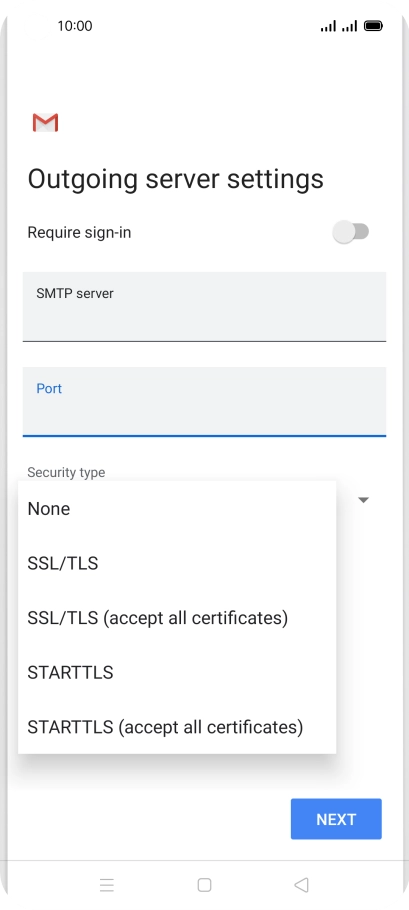Viewport: 409px width, 910px height.
Task: Tap the Security type label
Action: pos(66,472)
